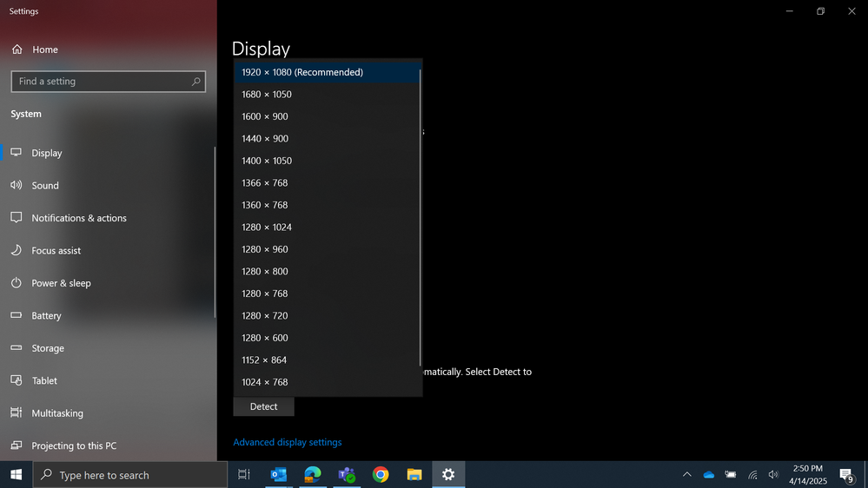The image size is (868, 488).
Task: Open Battery settings page
Action: [46, 316]
